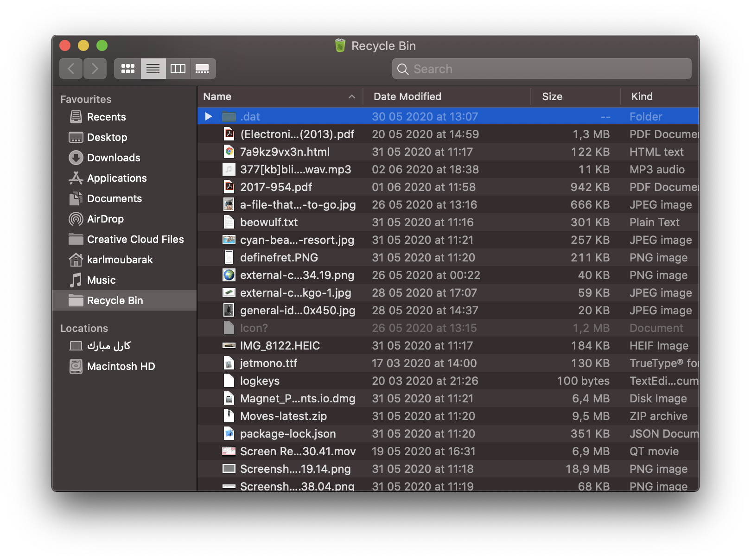751x560 pixels.
Task: Click the thumbnail of cyan-bea...-resort.jpg
Action: pyautogui.click(x=229, y=240)
